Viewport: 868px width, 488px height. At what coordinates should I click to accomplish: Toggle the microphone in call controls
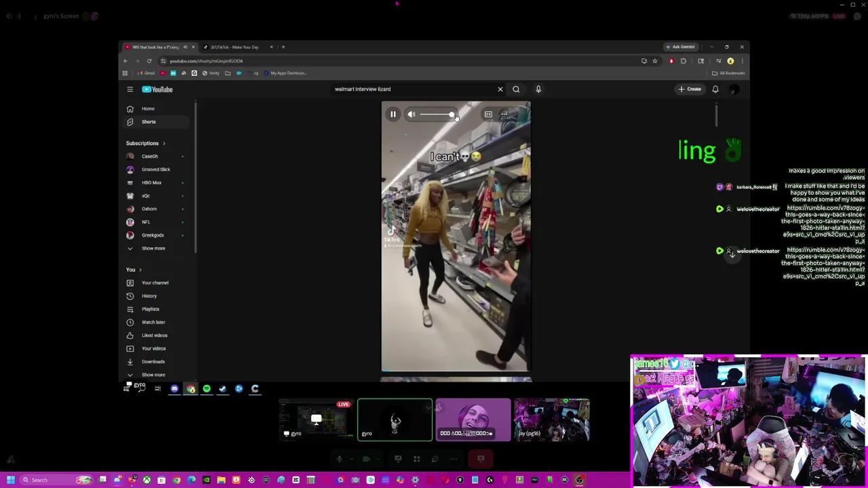[x=339, y=459]
